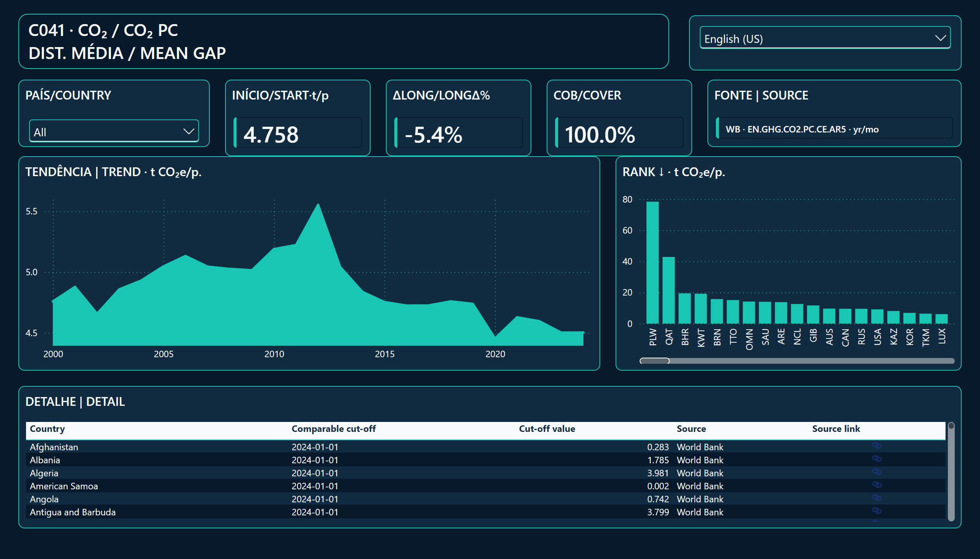Select the KAZ bar in the rank chart
980x559 pixels.
click(x=893, y=317)
